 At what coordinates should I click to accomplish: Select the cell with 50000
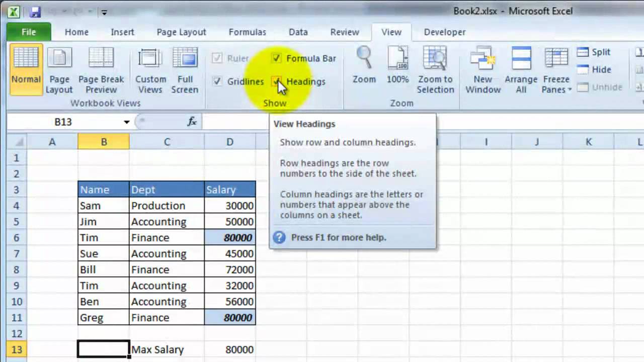230,222
